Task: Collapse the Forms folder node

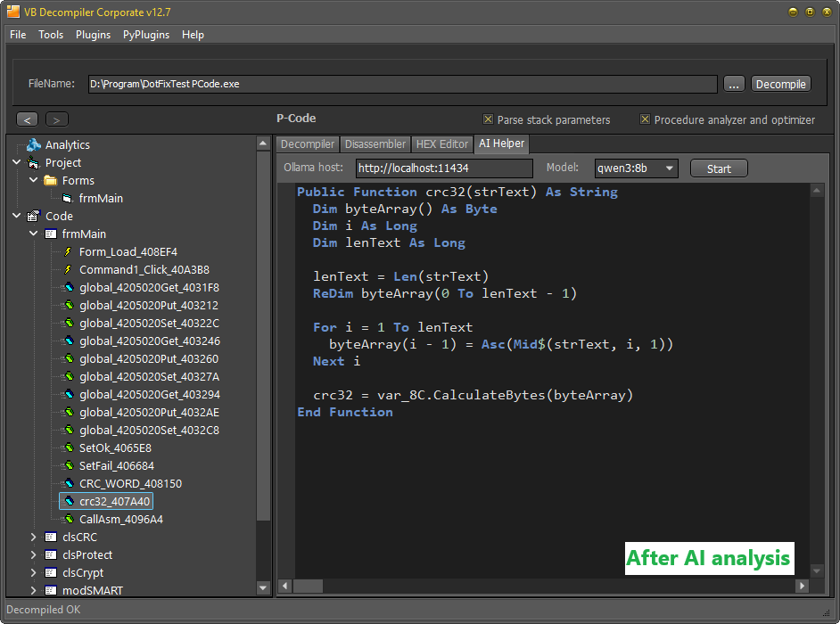Action: [33, 180]
